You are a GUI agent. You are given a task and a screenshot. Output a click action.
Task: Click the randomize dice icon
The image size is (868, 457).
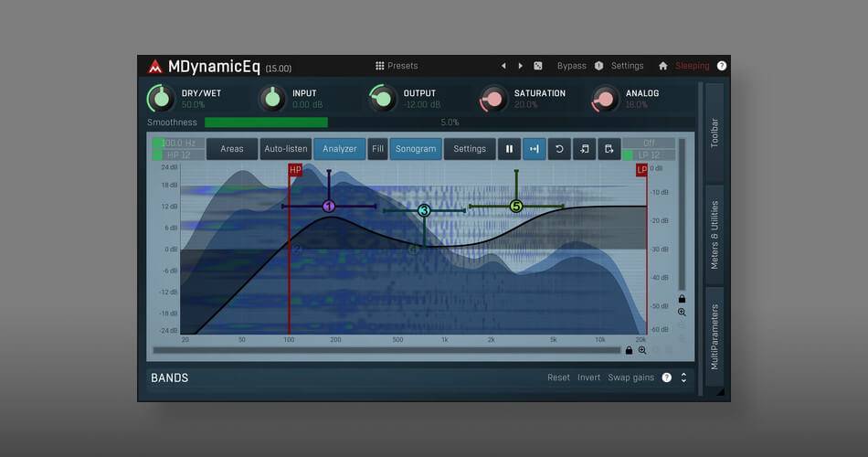[537, 66]
